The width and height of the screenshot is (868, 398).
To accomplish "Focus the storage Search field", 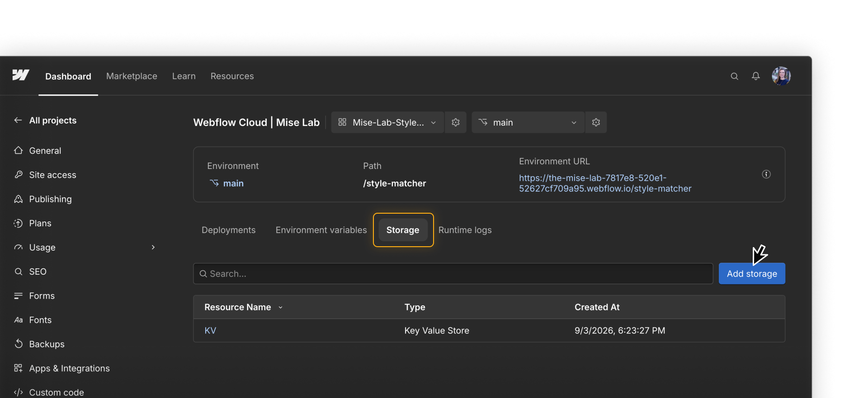I will [x=453, y=274].
